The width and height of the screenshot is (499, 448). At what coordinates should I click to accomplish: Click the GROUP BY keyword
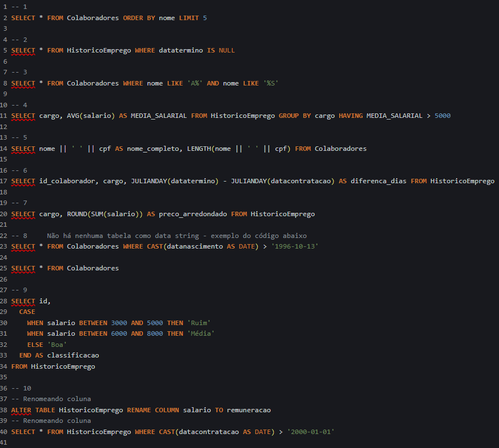[x=294, y=116]
